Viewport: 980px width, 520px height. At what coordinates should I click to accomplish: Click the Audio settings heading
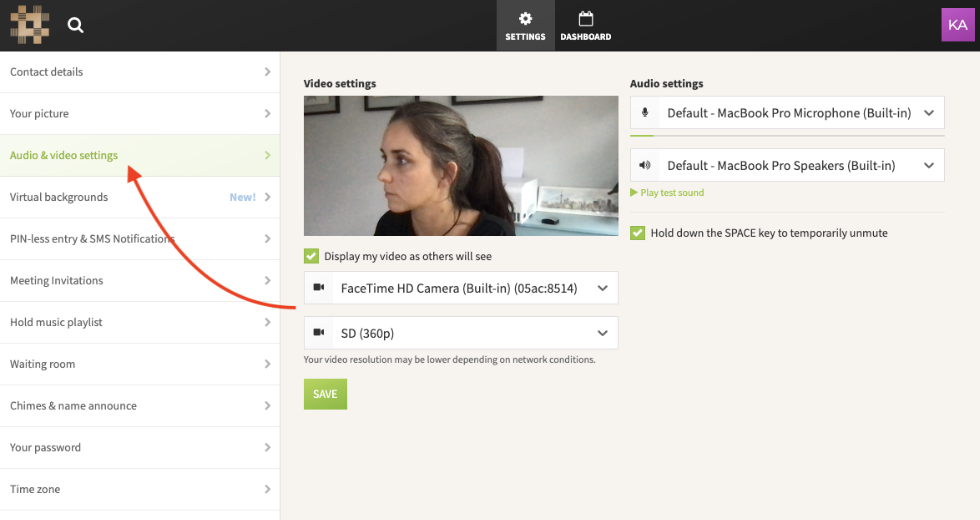tap(666, 84)
